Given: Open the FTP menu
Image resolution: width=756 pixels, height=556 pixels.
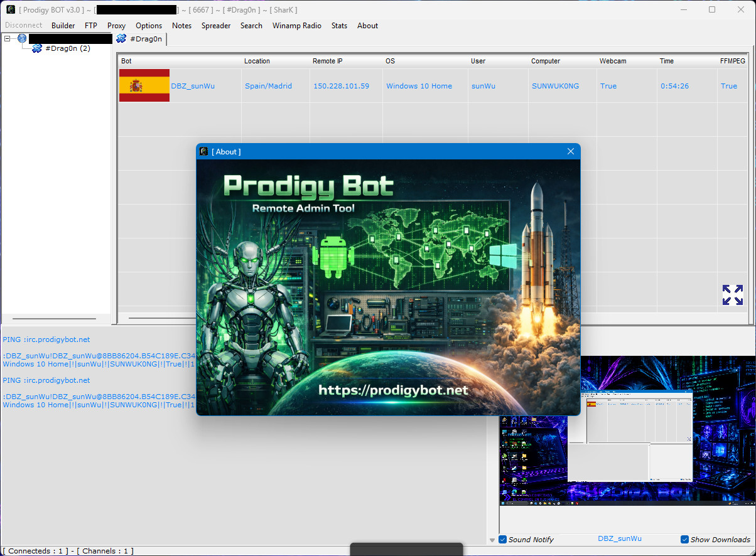Looking at the screenshot, I should [91, 26].
